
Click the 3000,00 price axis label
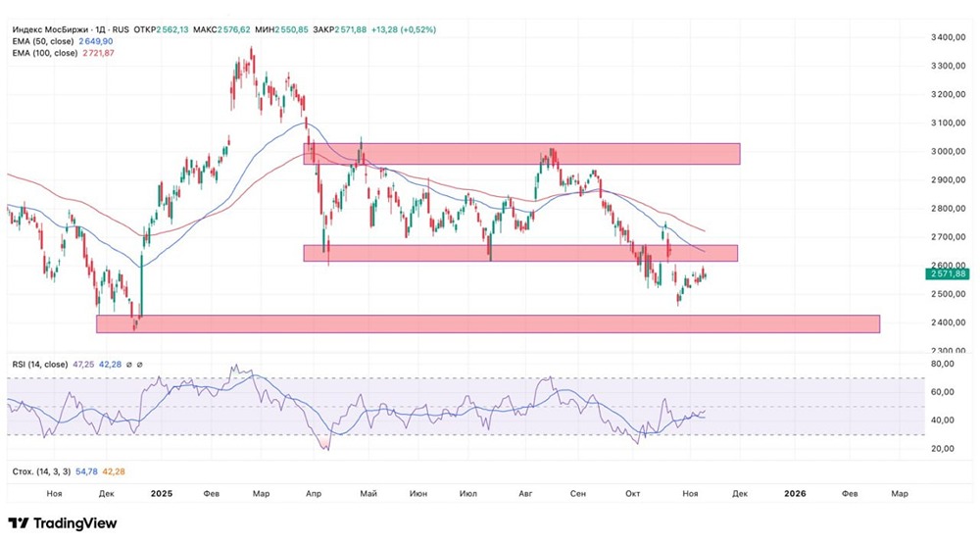pyautogui.click(x=948, y=151)
